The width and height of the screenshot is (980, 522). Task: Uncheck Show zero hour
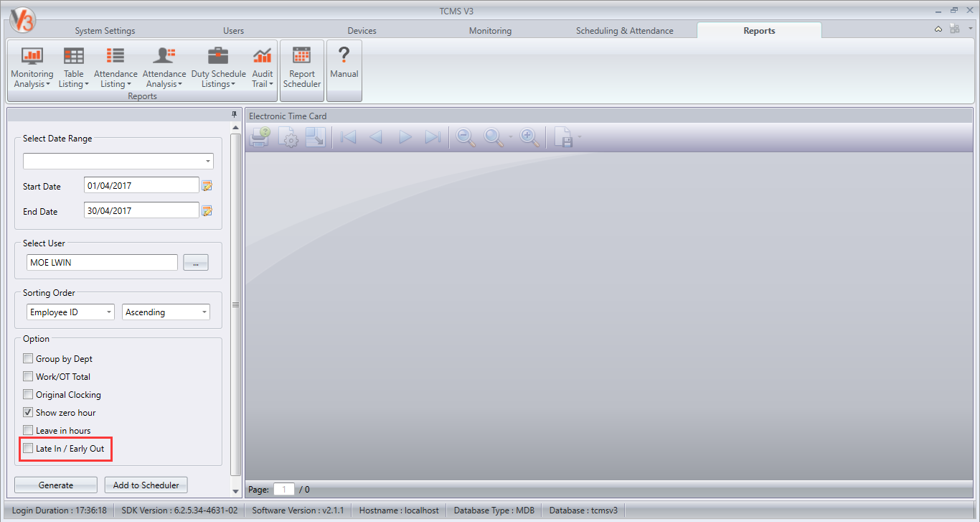pyautogui.click(x=28, y=412)
